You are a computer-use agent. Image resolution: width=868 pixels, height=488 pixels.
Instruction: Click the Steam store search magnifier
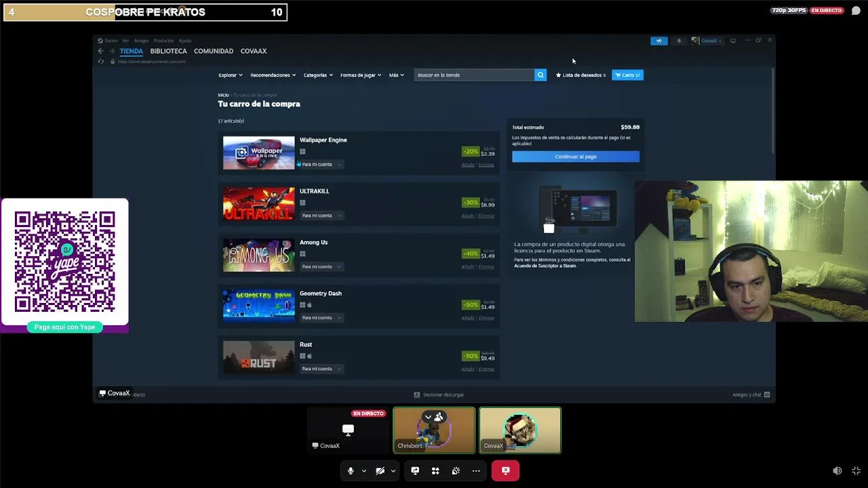540,75
